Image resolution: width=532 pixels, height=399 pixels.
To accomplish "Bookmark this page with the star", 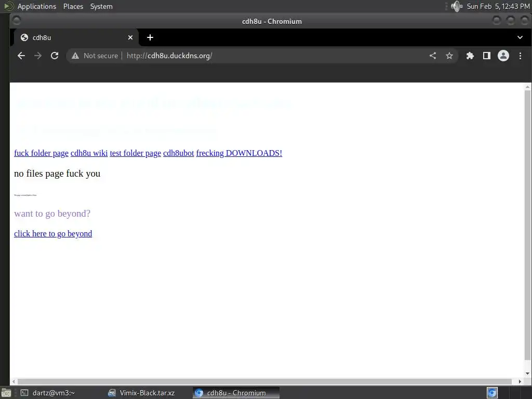I will tap(449, 56).
